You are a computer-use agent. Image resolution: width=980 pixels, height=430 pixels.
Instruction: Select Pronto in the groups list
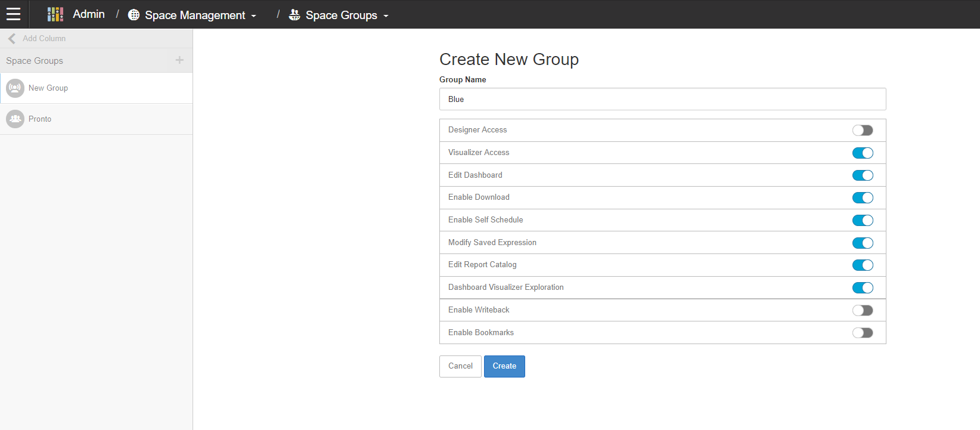(x=40, y=119)
